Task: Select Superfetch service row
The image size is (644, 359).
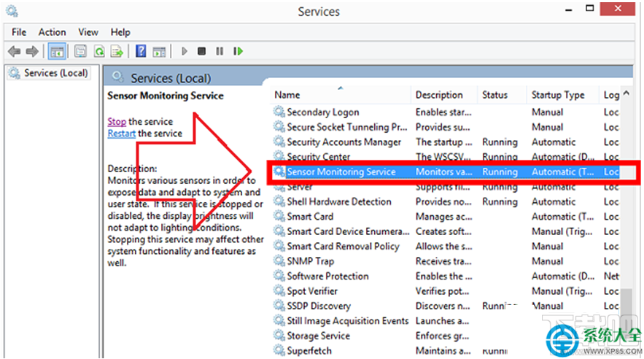Action: tap(447, 350)
